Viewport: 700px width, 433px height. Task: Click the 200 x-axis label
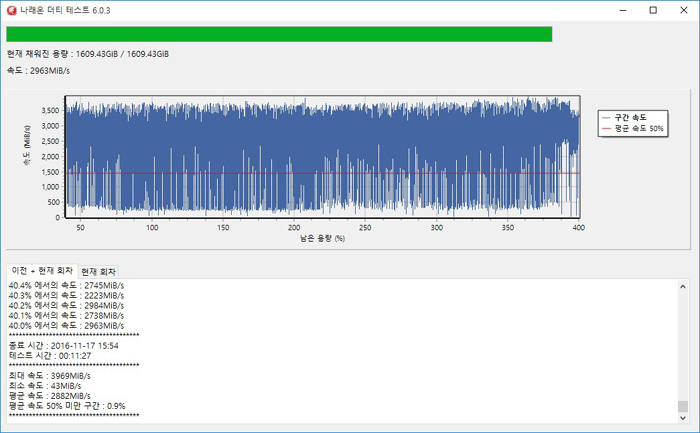pyautogui.click(x=294, y=228)
